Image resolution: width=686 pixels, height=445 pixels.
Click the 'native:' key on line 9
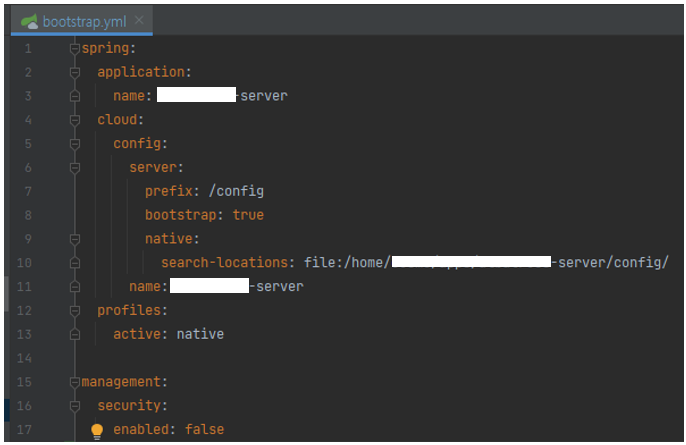point(172,239)
